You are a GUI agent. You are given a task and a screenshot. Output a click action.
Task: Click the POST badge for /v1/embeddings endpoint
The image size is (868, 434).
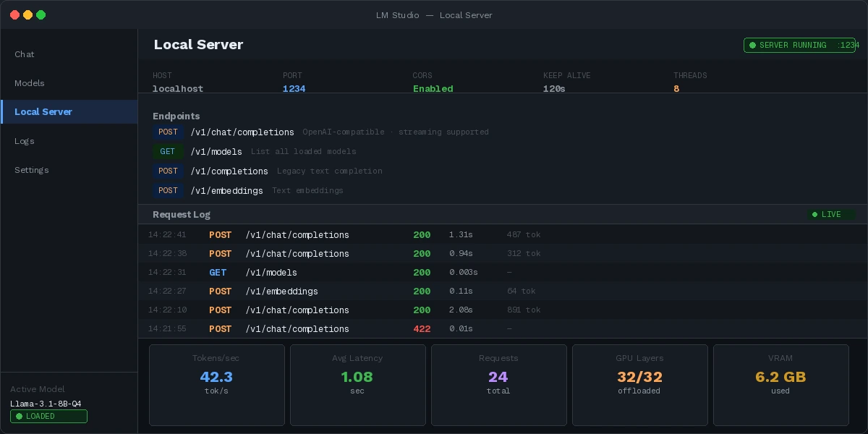click(168, 191)
